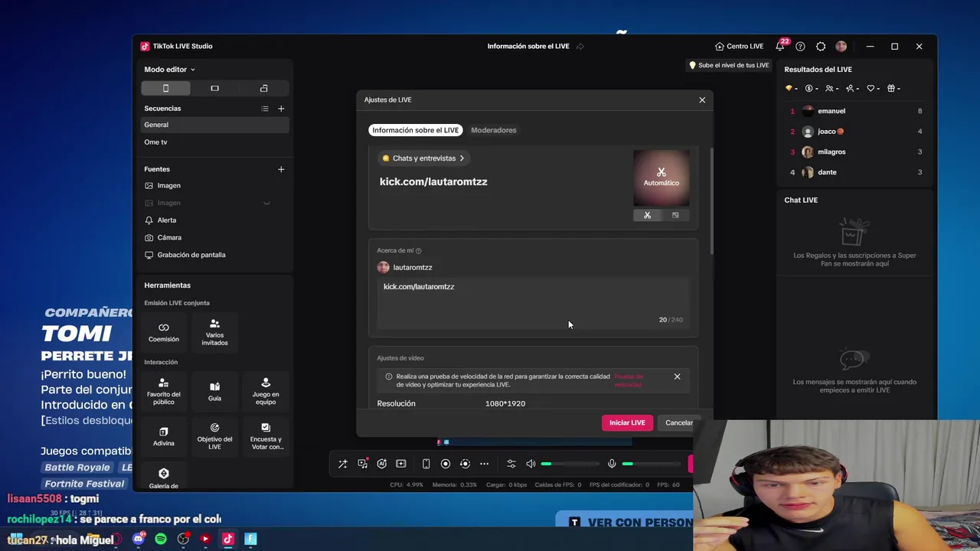Click the share arrow beside Información sobre el LIVE

[580, 46]
